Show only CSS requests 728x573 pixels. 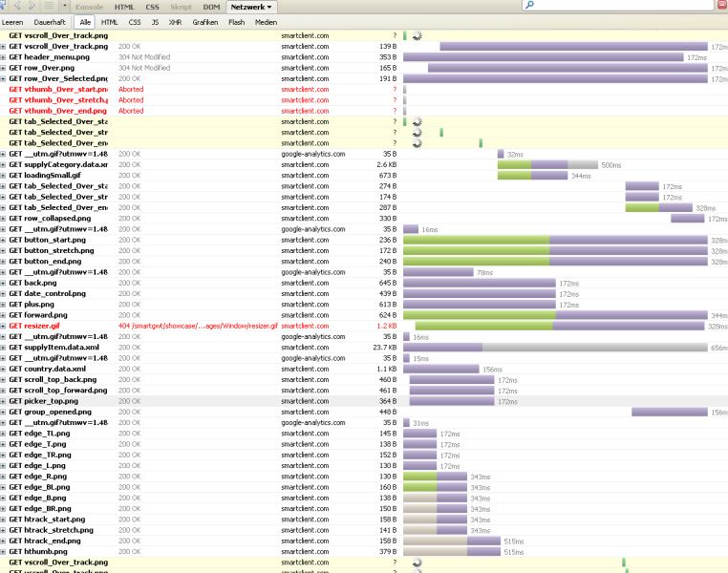pos(134,21)
